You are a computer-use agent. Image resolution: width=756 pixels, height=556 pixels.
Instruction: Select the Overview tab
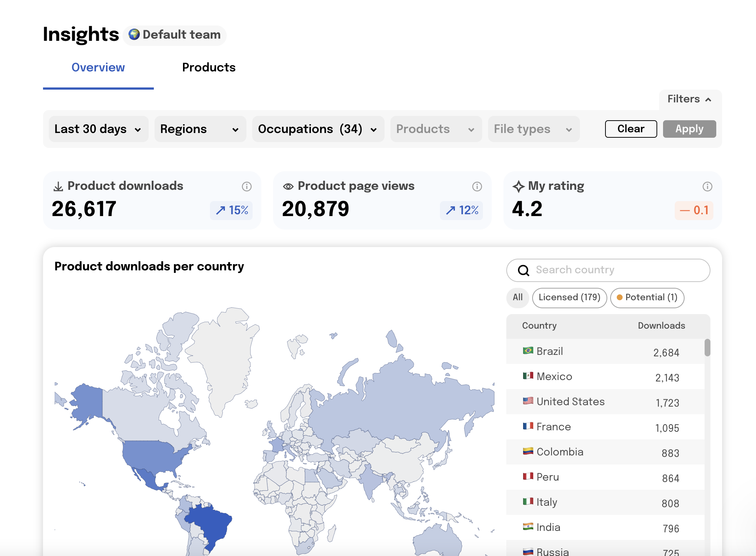[98, 67]
